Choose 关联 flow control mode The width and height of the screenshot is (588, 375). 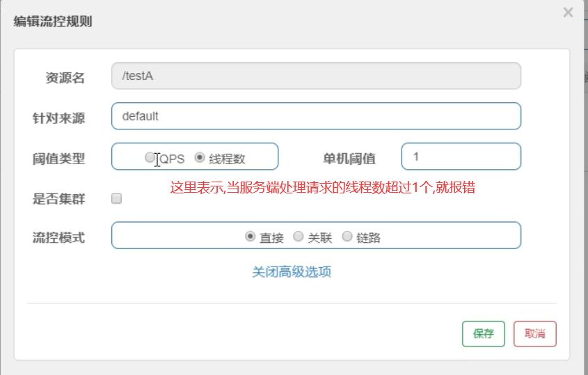pyautogui.click(x=298, y=237)
